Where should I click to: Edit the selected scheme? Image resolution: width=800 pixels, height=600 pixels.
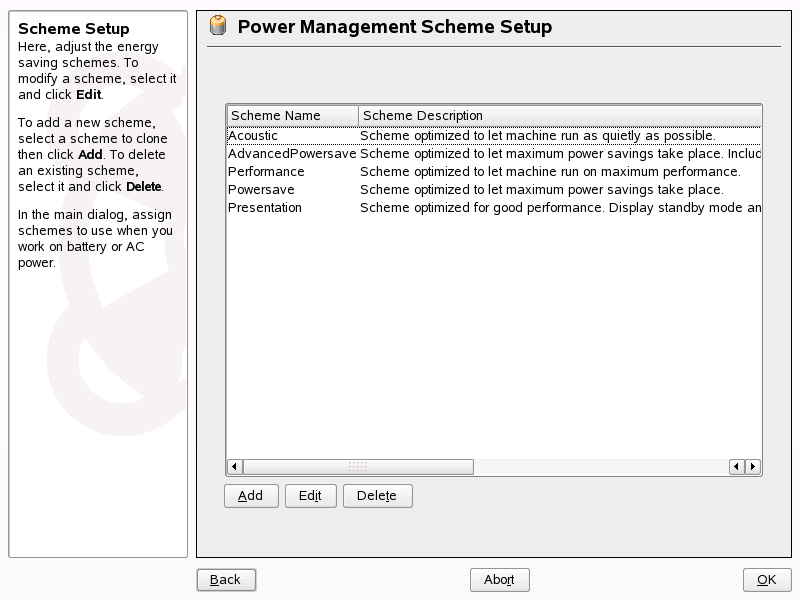click(x=310, y=496)
